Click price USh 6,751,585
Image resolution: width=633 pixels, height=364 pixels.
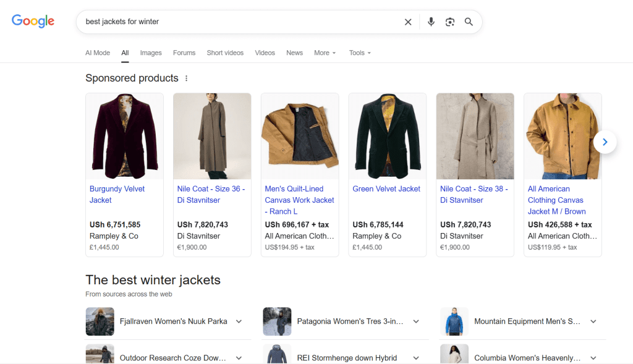115,225
